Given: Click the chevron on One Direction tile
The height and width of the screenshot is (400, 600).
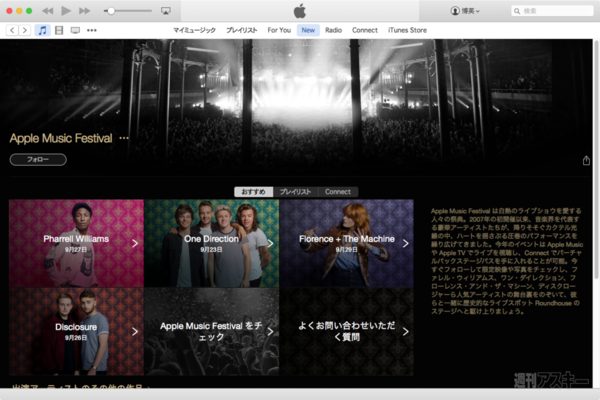Looking at the screenshot, I should [270, 243].
